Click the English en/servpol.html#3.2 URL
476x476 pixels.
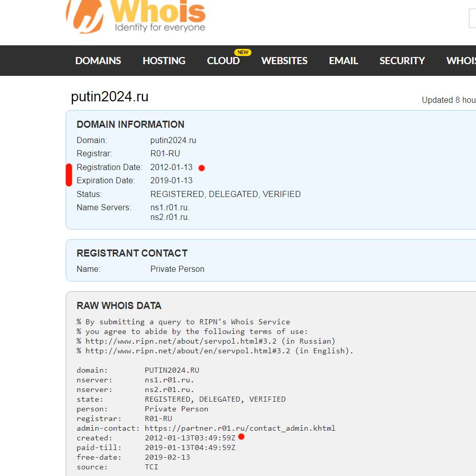pyautogui.click(x=188, y=351)
